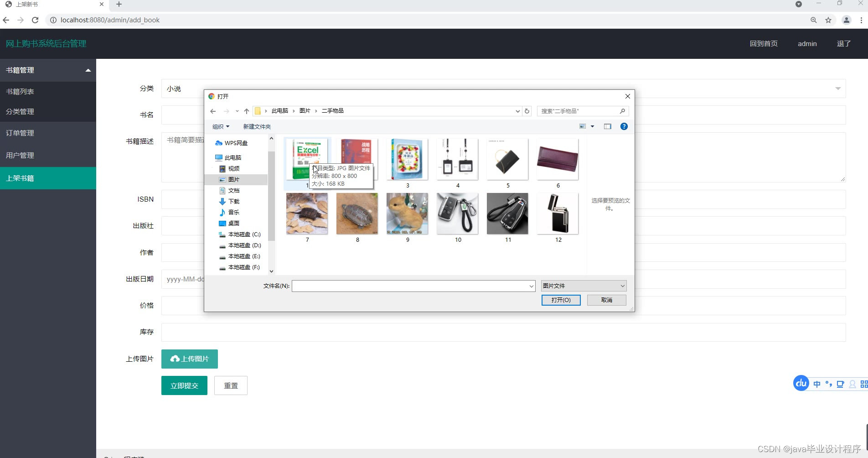Click the 库存 input field
The width and height of the screenshot is (868, 458).
pos(503,332)
